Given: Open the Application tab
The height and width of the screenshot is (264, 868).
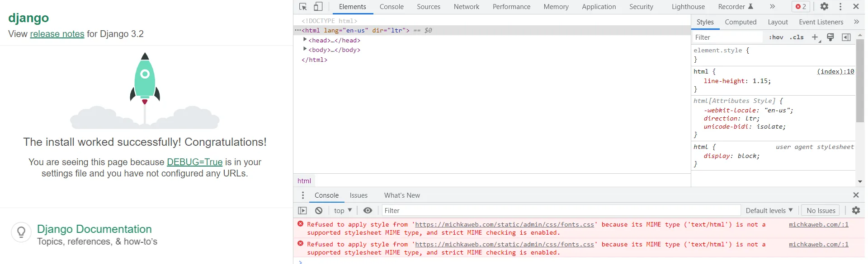Looking at the screenshot, I should (x=599, y=7).
